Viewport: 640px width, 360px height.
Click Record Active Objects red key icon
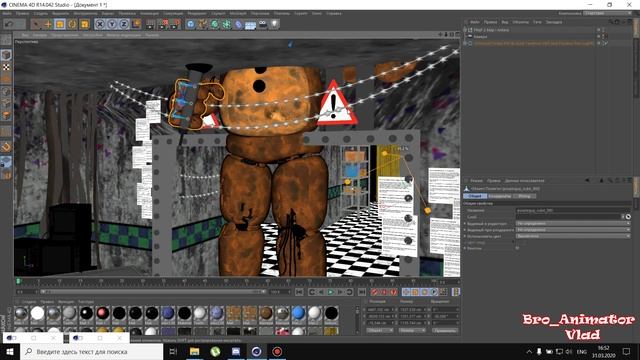[x=374, y=292]
